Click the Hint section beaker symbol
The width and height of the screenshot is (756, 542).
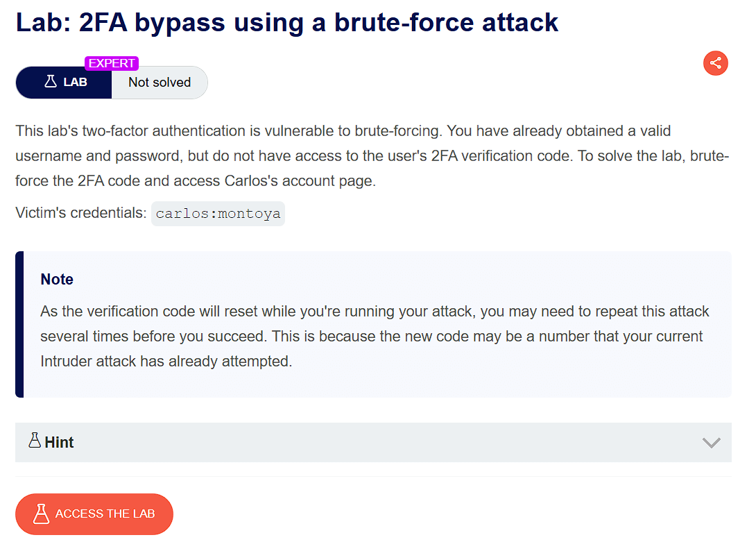(35, 441)
